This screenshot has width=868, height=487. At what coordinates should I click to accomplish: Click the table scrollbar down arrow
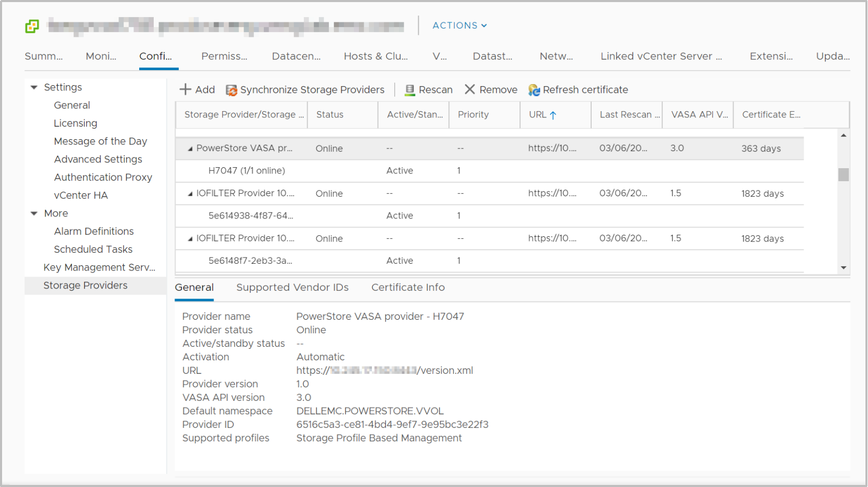[x=844, y=268]
